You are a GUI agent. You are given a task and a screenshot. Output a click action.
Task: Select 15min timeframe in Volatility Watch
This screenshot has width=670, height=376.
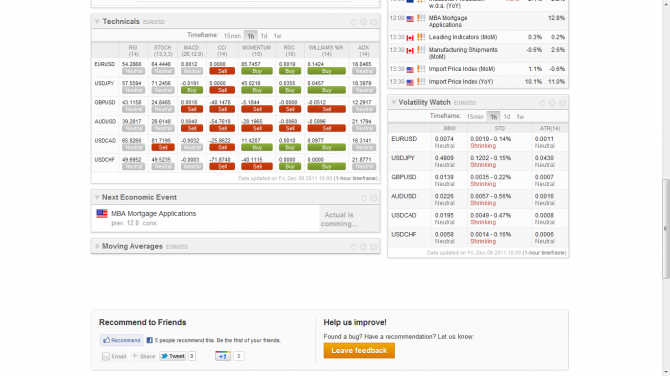pos(475,117)
